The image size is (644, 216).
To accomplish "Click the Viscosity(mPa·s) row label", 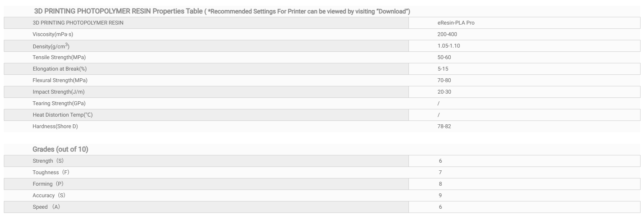I will (53, 34).
